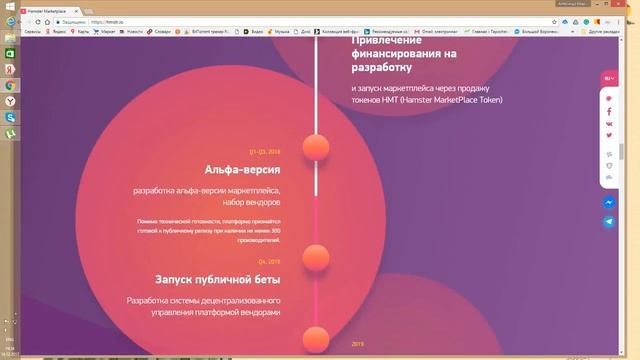The image size is (640, 360).
Task: Click the Альфа-версия heading
Action: (x=242, y=169)
